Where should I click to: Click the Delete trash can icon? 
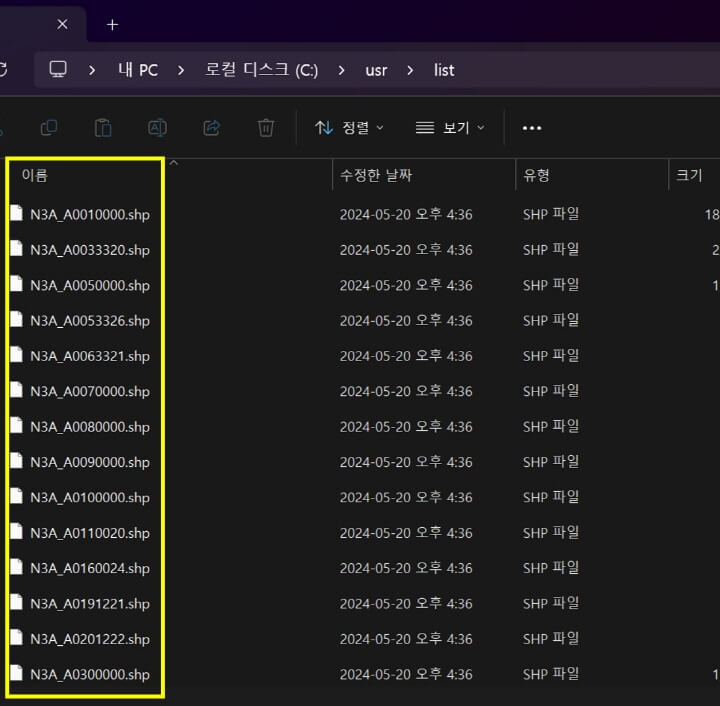click(x=266, y=128)
